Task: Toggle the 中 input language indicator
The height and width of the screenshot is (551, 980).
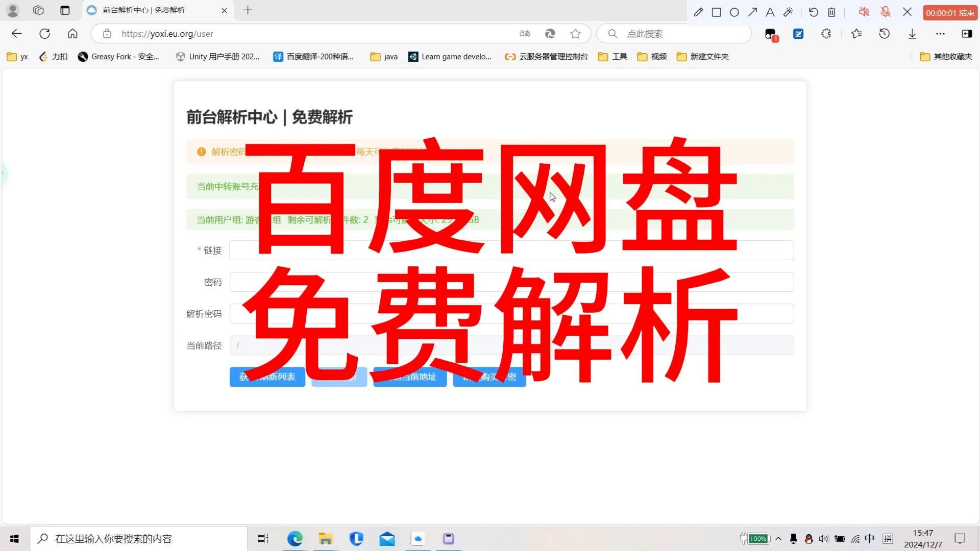Action: click(x=870, y=539)
